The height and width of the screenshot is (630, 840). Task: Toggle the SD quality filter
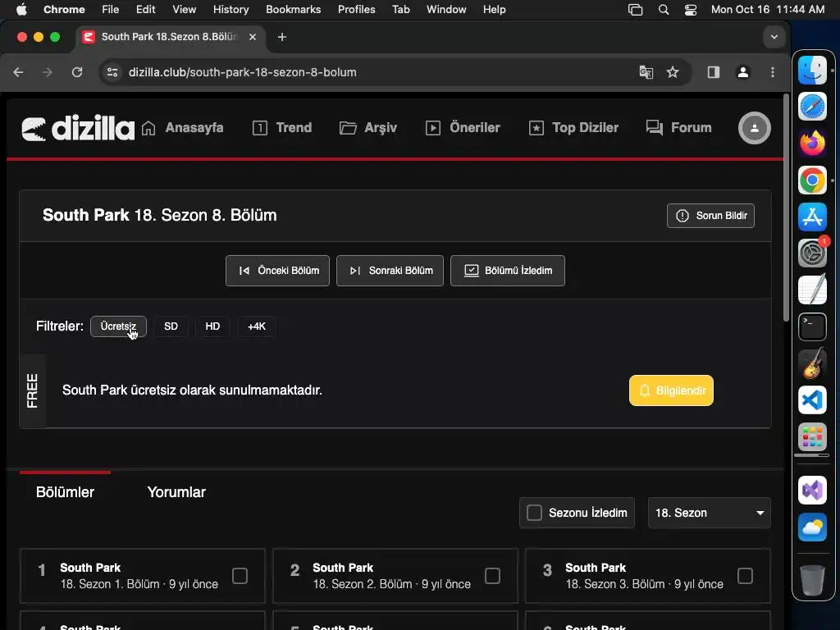tap(171, 326)
